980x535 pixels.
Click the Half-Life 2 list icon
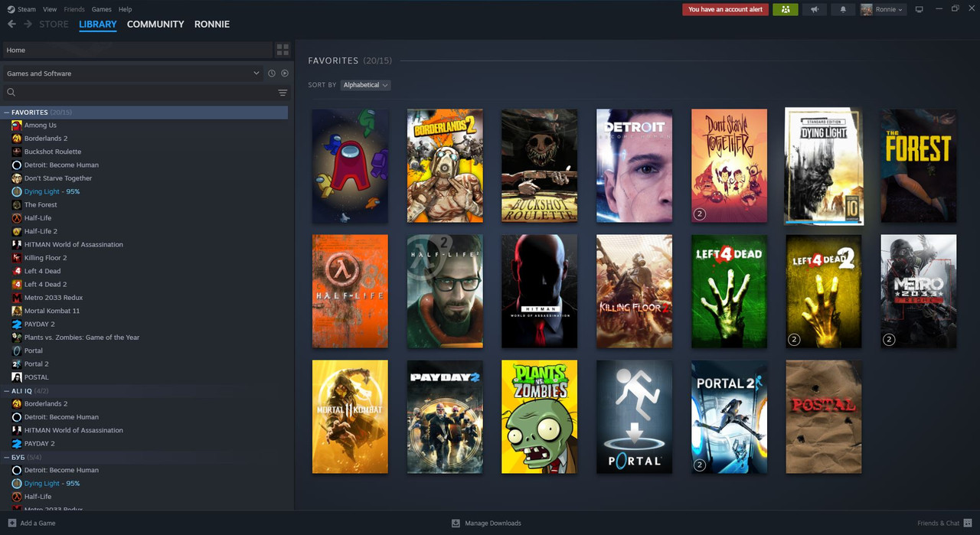tap(17, 231)
